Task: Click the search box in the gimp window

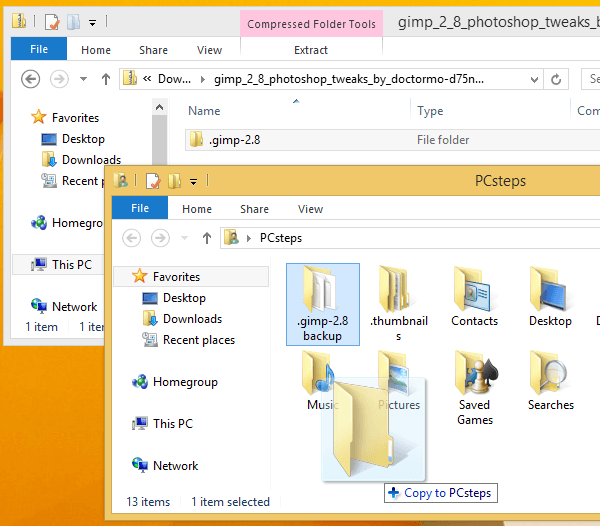Action: [x=591, y=79]
